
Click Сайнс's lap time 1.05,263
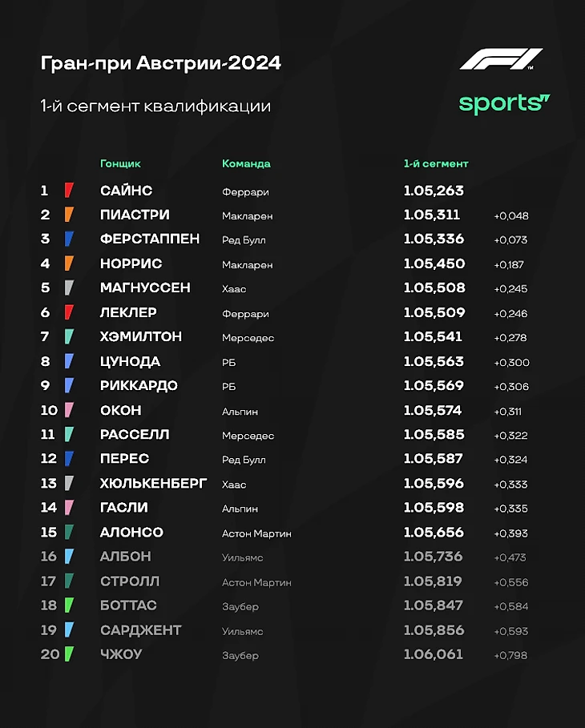[x=434, y=191]
